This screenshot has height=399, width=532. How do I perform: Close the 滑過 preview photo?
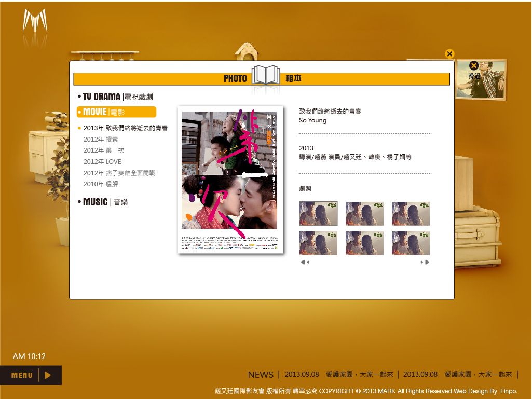474,65
